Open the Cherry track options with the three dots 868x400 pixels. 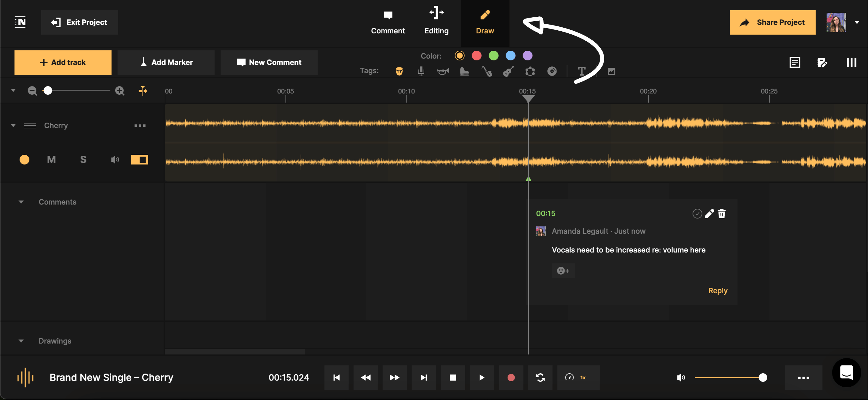click(140, 125)
